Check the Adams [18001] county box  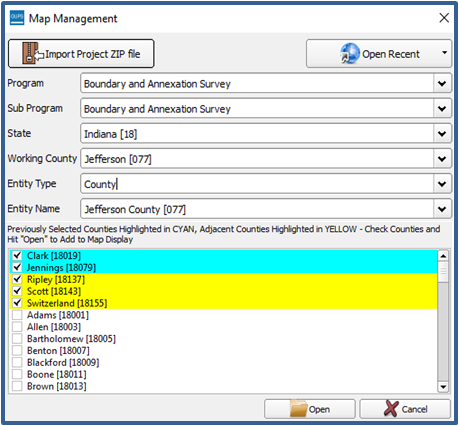[x=17, y=315]
